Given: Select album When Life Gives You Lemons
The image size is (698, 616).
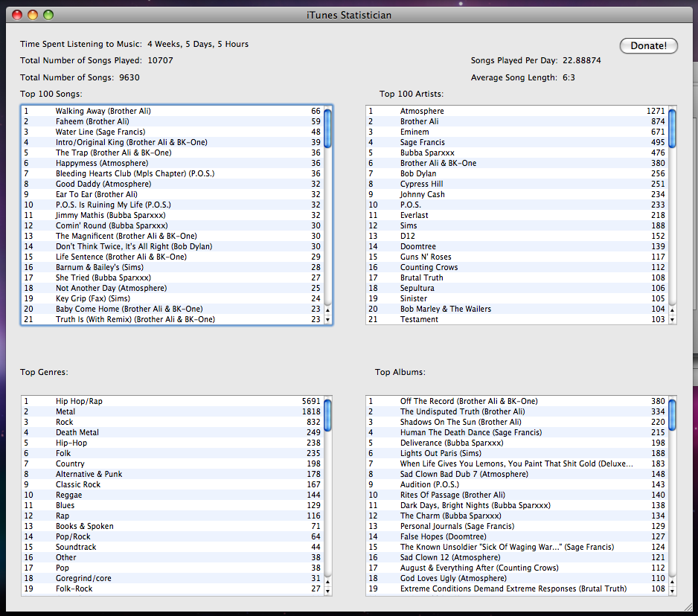Looking at the screenshot, I should coord(517,463).
